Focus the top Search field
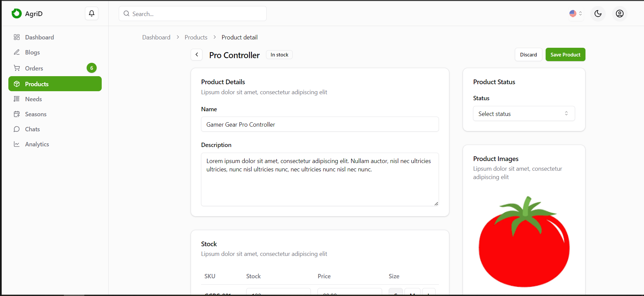The height and width of the screenshot is (296, 644). click(193, 14)
